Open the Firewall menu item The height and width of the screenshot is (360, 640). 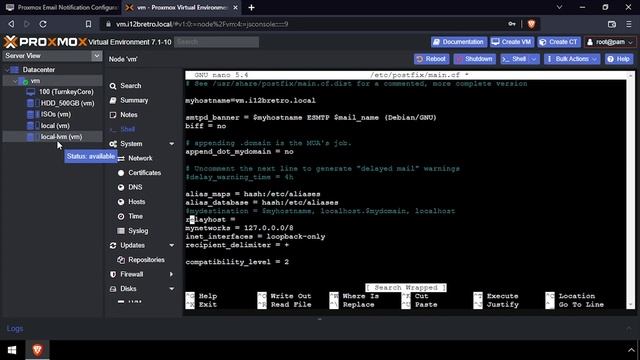[131, 274]
